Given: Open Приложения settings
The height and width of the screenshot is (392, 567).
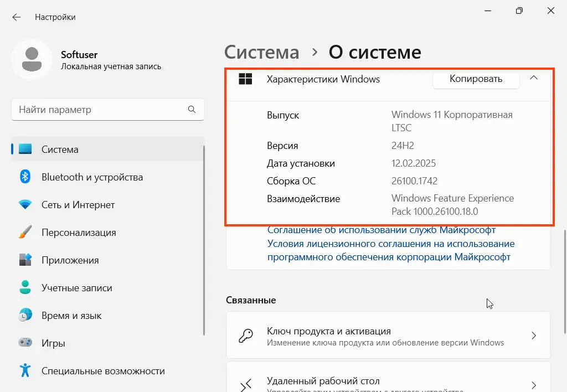Looking at the screenshot, I should tap(108, 260).
